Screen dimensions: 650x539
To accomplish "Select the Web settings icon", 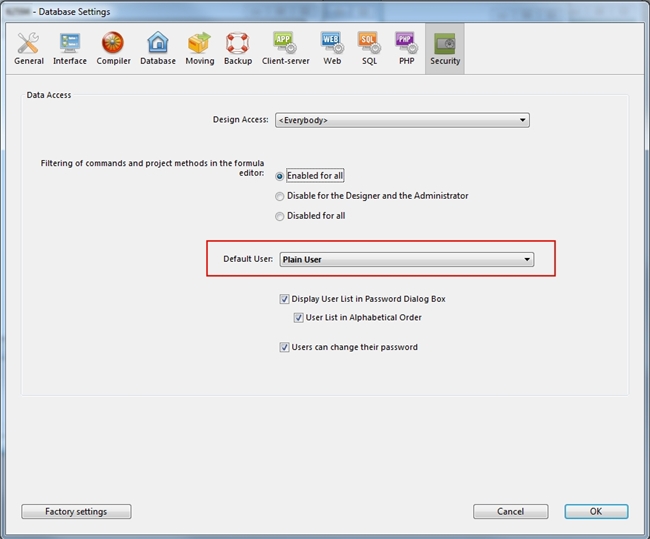I will coord(332,44).
